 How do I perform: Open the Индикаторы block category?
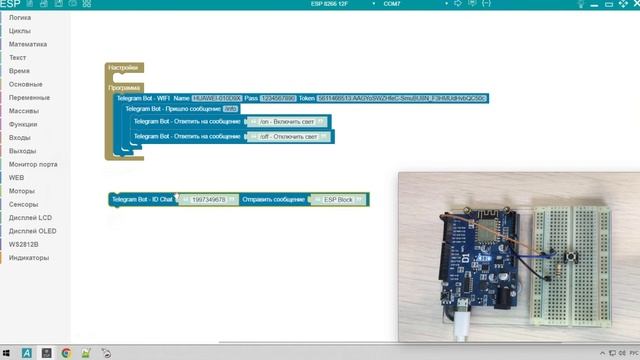29,258
